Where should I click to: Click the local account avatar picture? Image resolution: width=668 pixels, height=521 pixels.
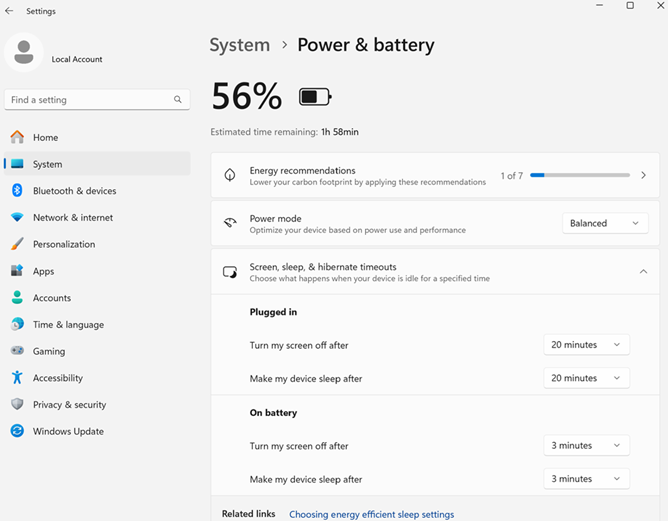pos(24,52)
